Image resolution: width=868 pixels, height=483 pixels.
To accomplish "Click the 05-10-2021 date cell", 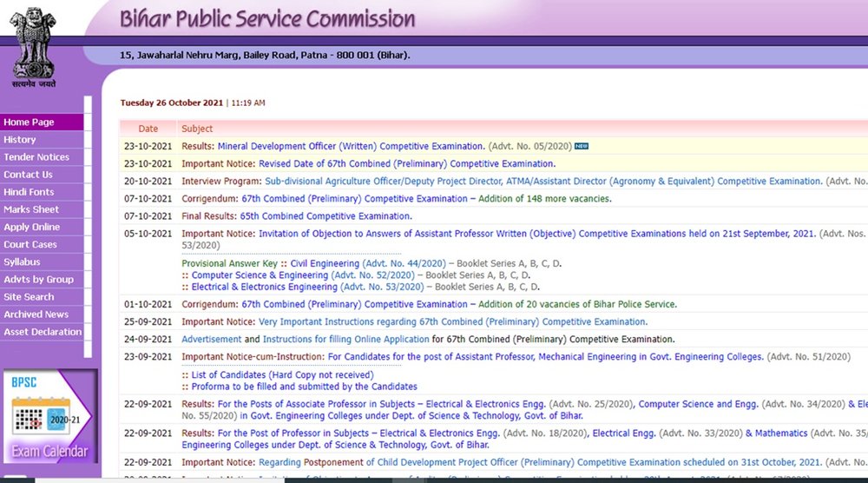I will point(148,234).
